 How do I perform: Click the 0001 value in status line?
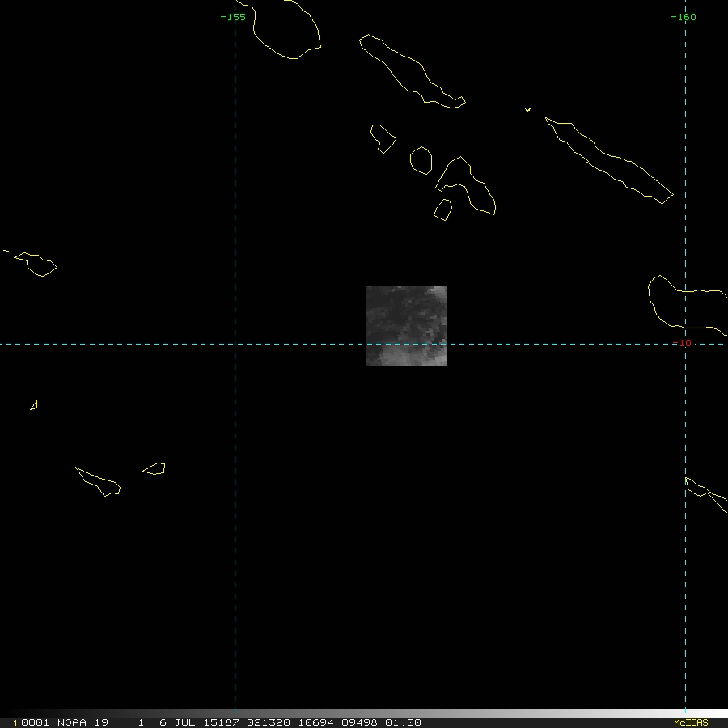(x=36, y=722)
